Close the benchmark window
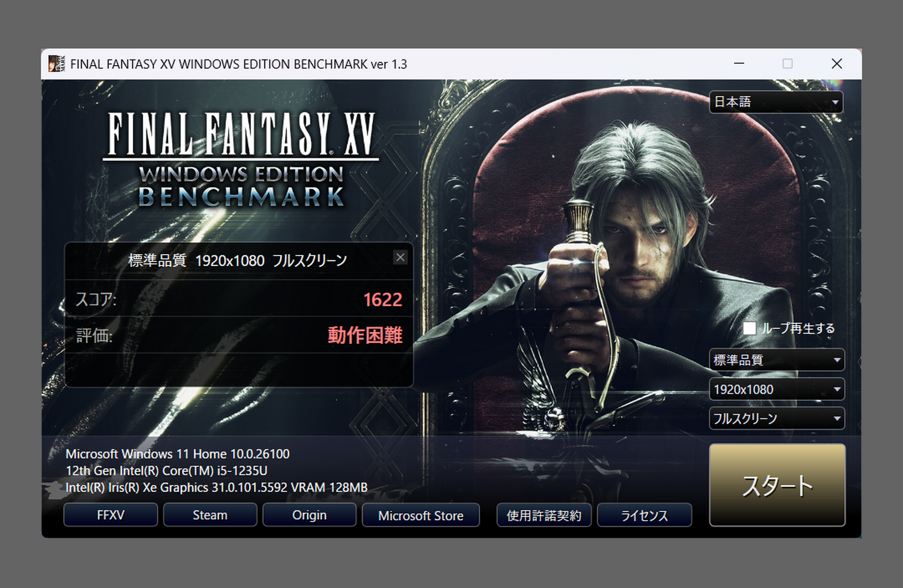The width and height of the screenshot is (903, 588). tap(836, 64)
